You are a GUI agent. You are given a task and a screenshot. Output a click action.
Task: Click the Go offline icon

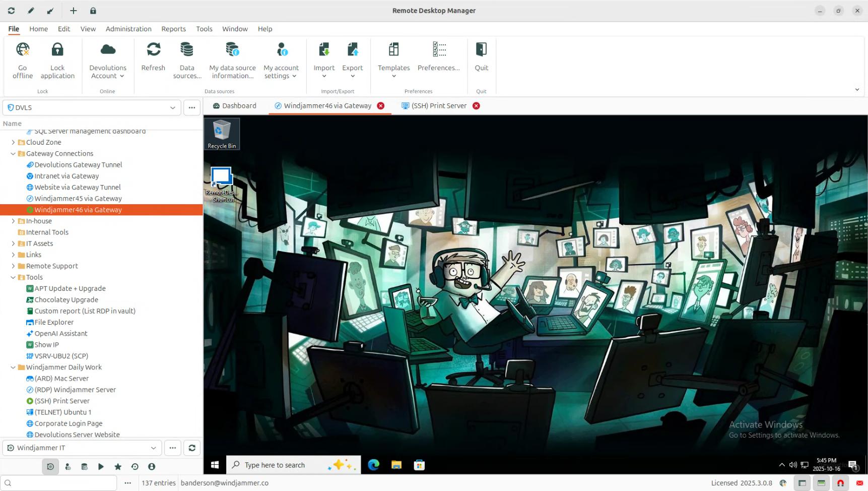(23, 50)
